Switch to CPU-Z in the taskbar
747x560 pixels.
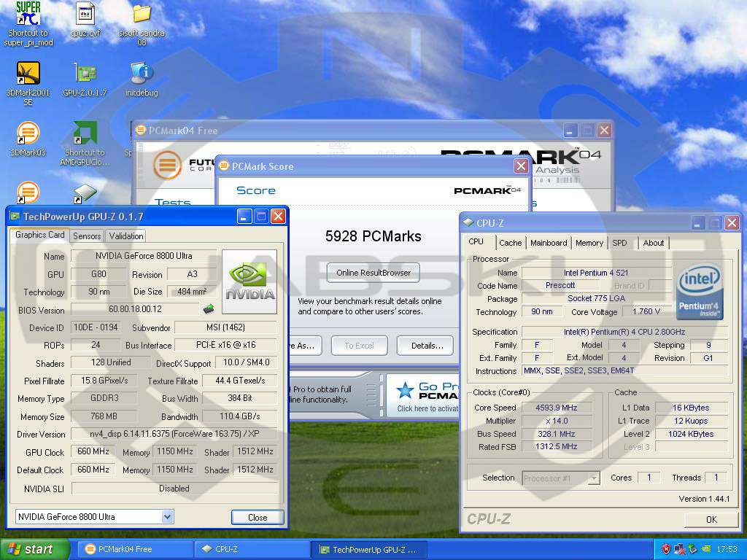point(252,549)
